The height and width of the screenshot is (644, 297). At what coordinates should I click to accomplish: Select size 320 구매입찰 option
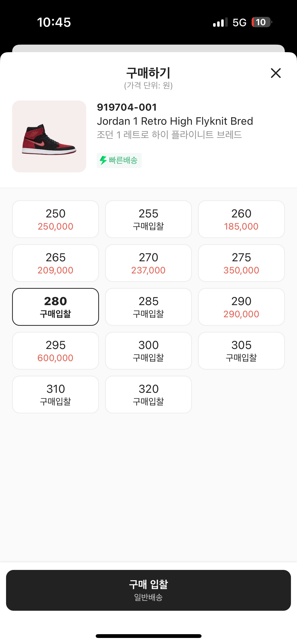click(148, 394)
